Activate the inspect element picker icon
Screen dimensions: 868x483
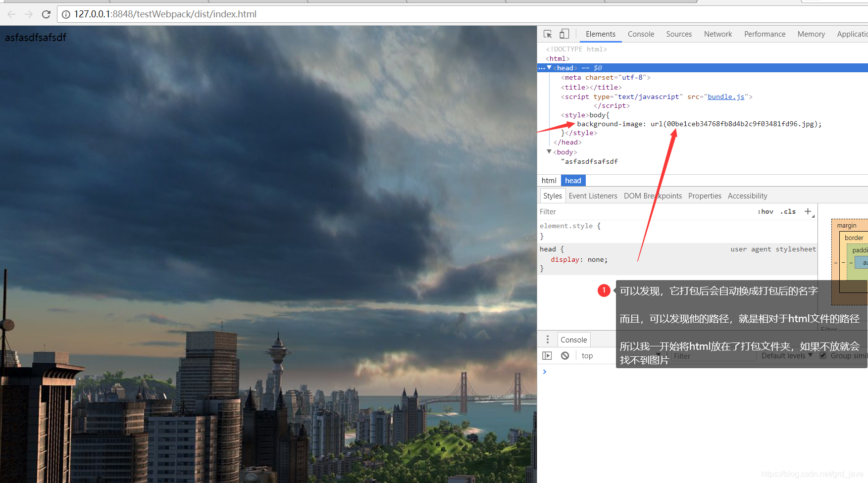click(x=548, y=34)
